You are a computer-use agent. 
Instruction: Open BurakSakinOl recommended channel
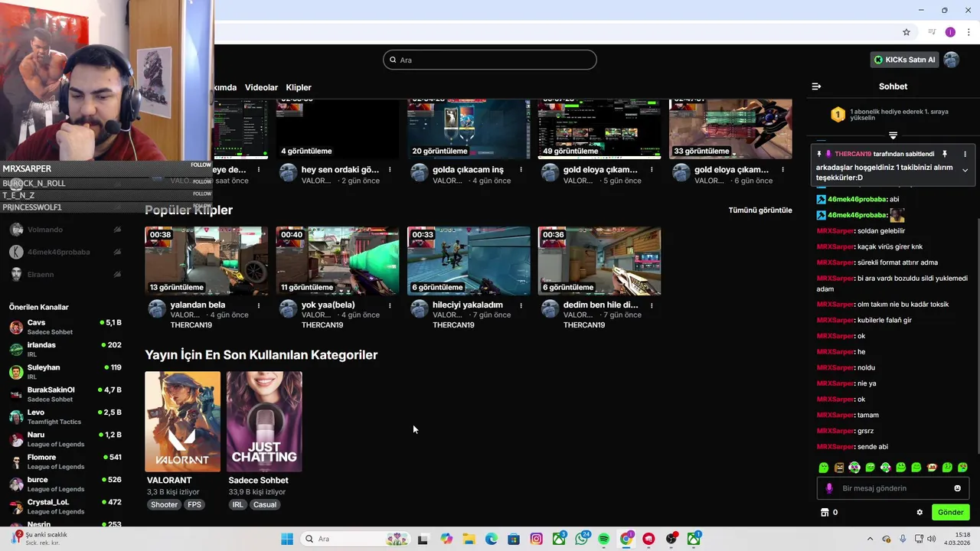tap(65, 394)
